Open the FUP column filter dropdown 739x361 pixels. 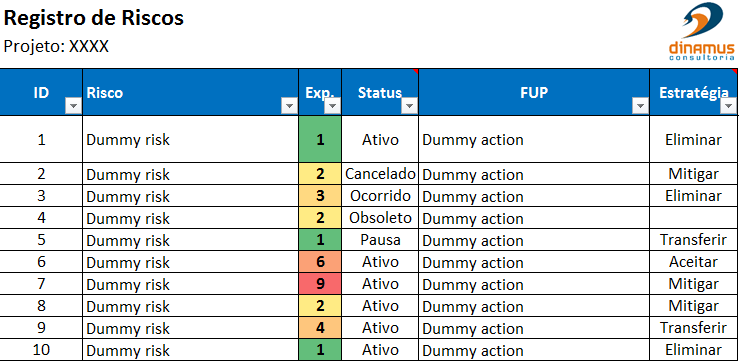pos(640,107)
